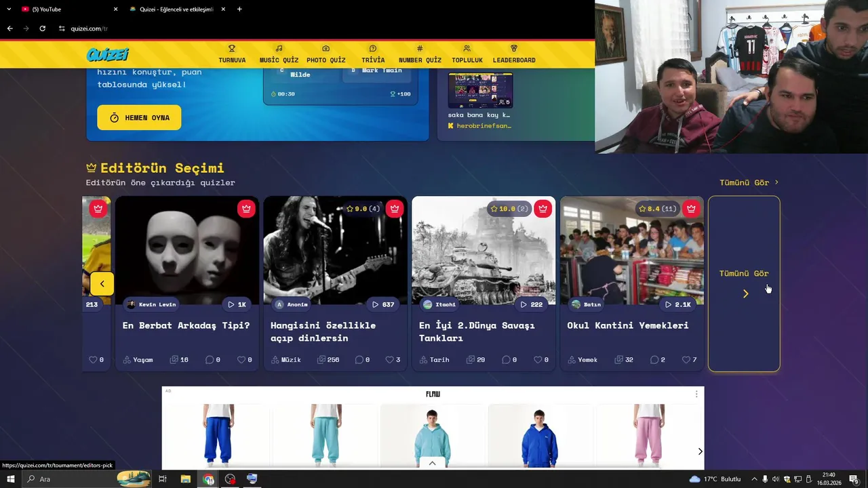The image size is (868, 488).
Task: Open File Explorer from taskbar
Action: [x=185, y=479]
